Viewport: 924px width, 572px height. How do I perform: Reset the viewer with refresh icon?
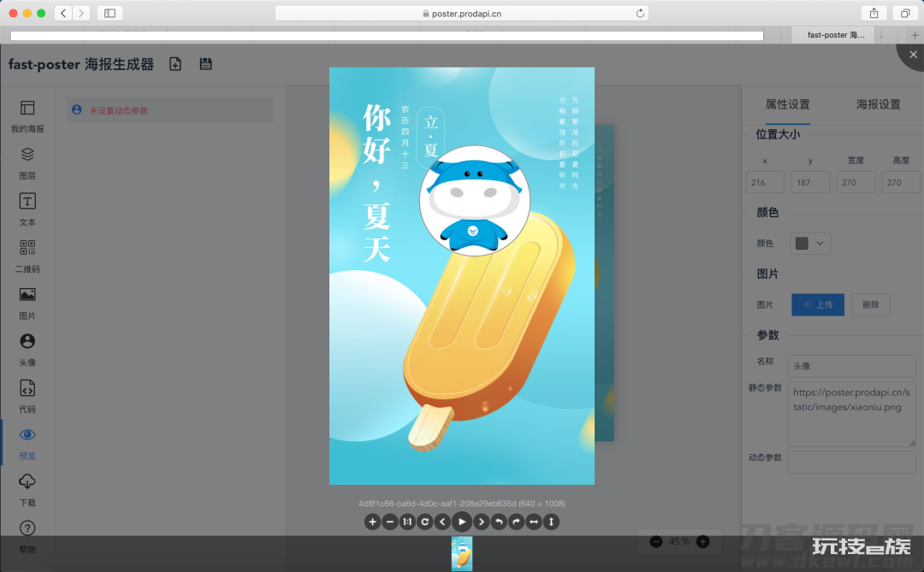424,522
